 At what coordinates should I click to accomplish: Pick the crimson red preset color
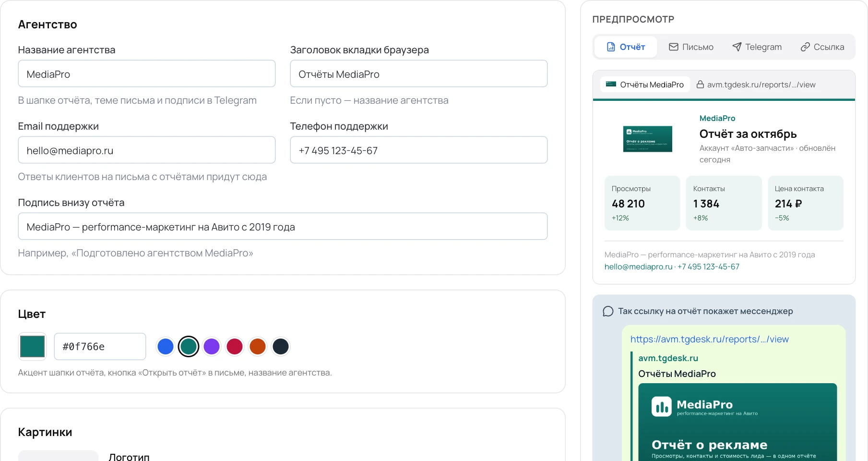[x=235, y=346]
